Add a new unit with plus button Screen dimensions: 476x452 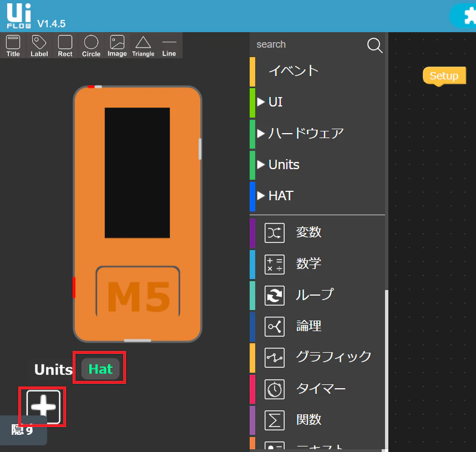pos(43,407)
